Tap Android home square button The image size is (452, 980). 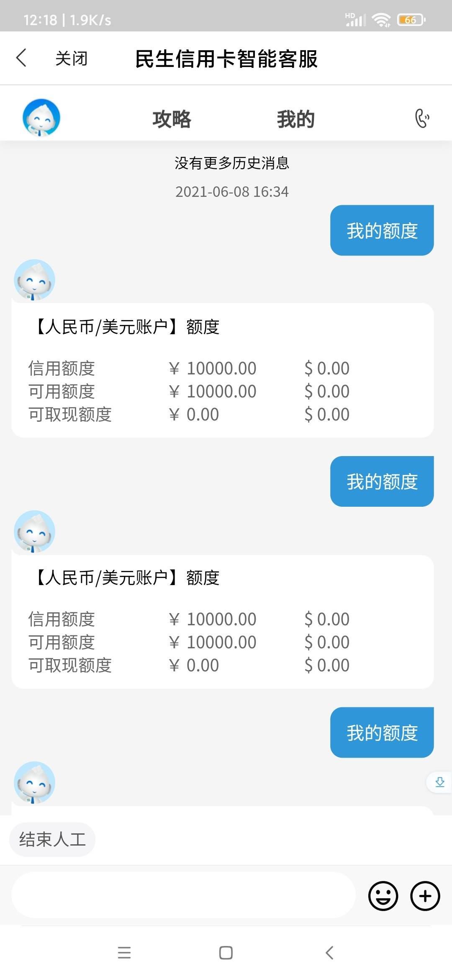(x=226, y=953)
